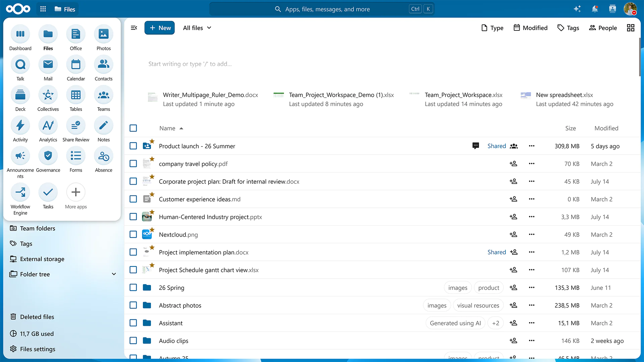Open actions menu for Abstract photos folder

tap(532, 305)
